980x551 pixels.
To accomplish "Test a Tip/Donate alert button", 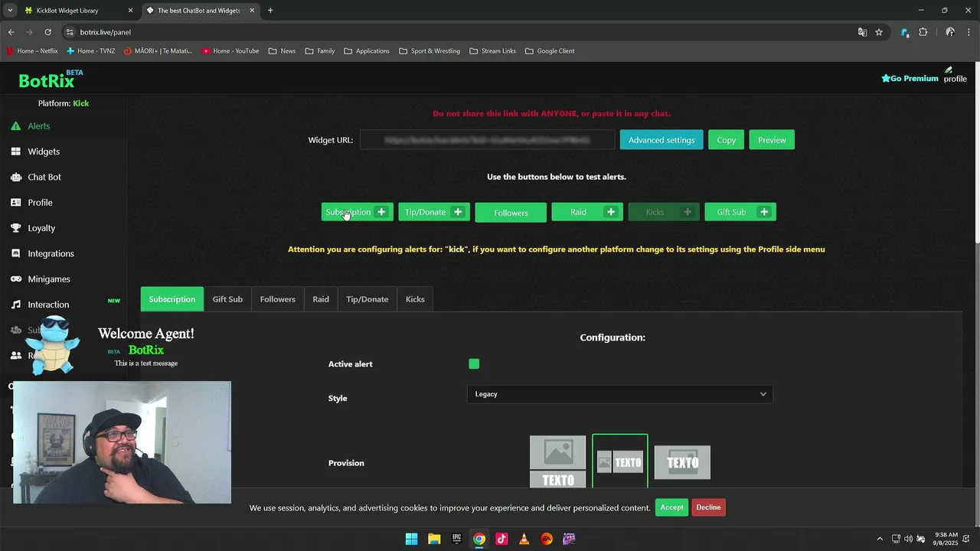I will [434, 212].
